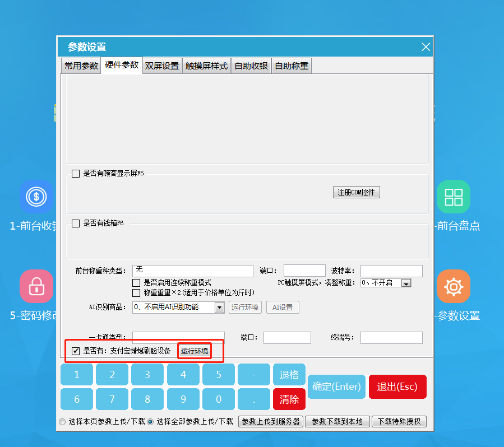Open the 凑整称重 dropdown list
The height and width of the screenshot is (447, 504).
tap(406, 283)
